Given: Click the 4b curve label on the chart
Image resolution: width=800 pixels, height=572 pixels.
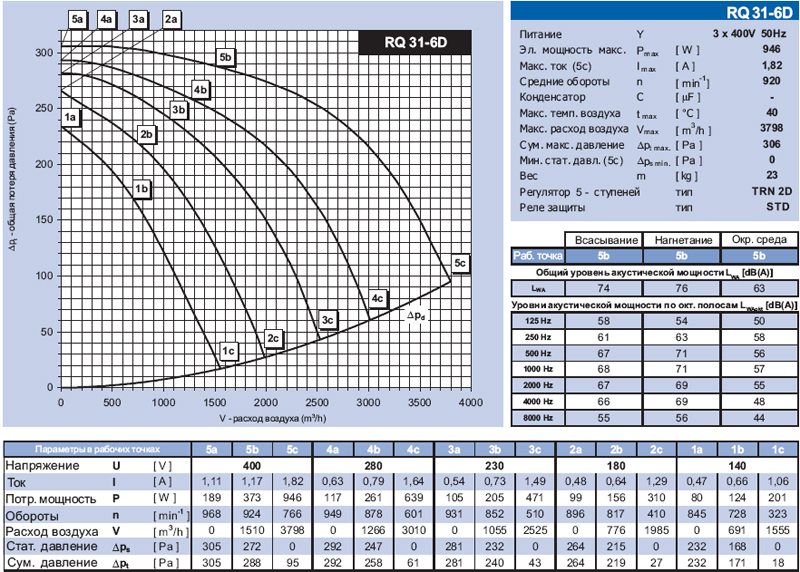Looking at the screenshot, I should click(201, 91).
